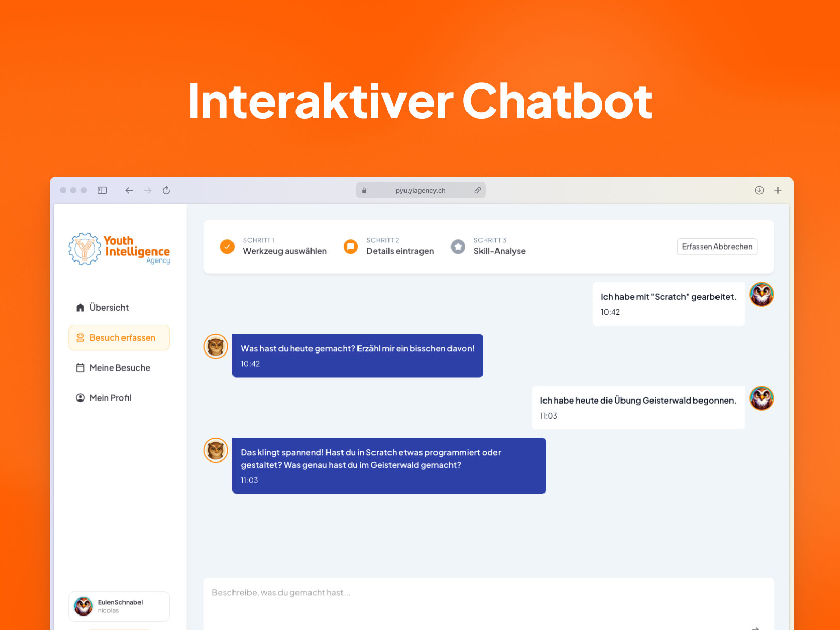Click the checkmark icon for Schritt 1

pyautogui.click(x=227, y=247)
